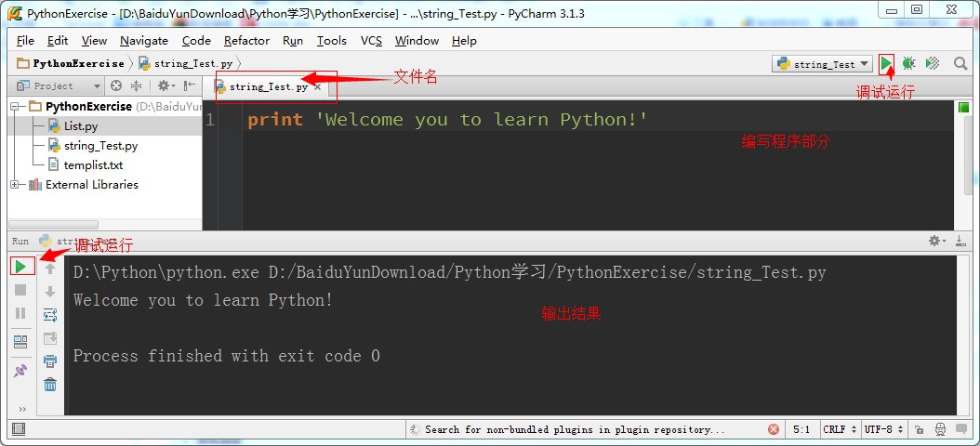Image resolution: width=980 pixels, height=446 pixels.
Task: Click the Restore layout icon in Run panel
Action: pyautogui.click(x=20, y=341)
